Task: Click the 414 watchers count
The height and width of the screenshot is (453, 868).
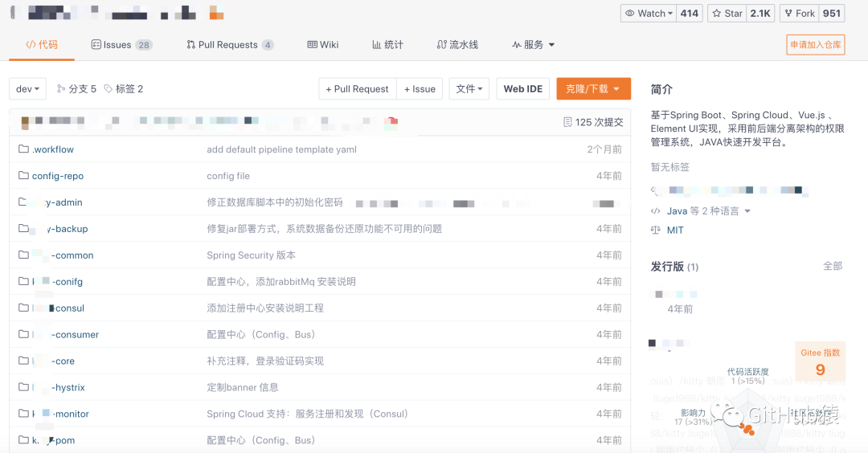Action: point(690,14)
